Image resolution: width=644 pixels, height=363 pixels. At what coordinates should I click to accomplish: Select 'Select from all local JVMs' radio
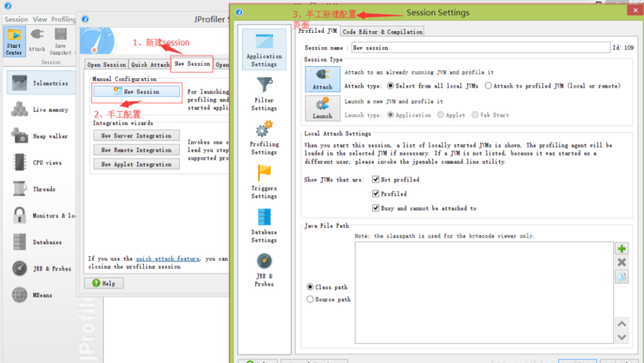[x=390, y=86]
